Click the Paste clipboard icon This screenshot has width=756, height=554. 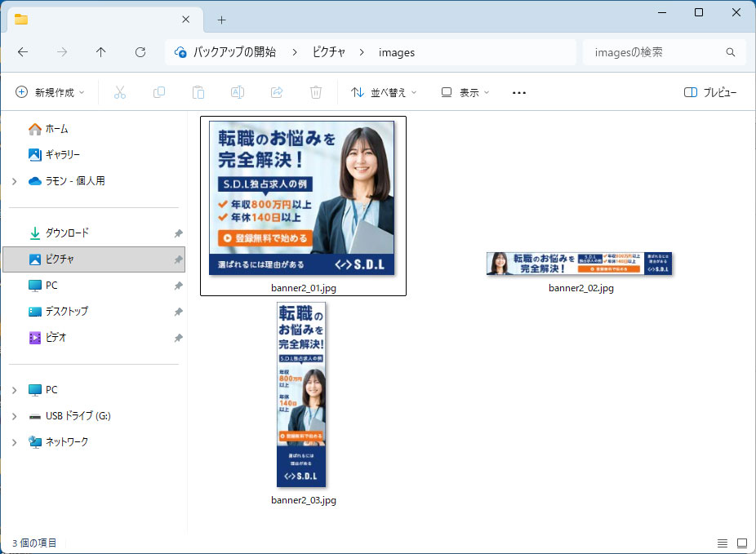coord(198,92)
